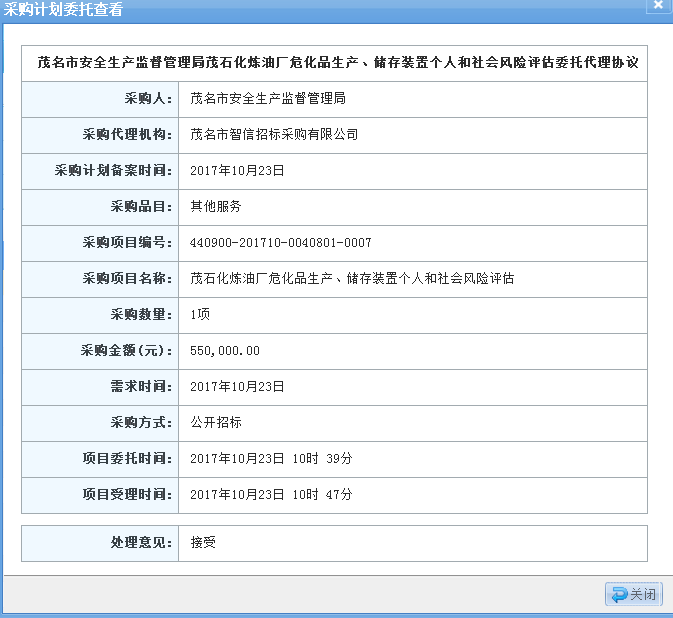
Task: Close the dialog with the title bar X
Action: click(657, 6)
